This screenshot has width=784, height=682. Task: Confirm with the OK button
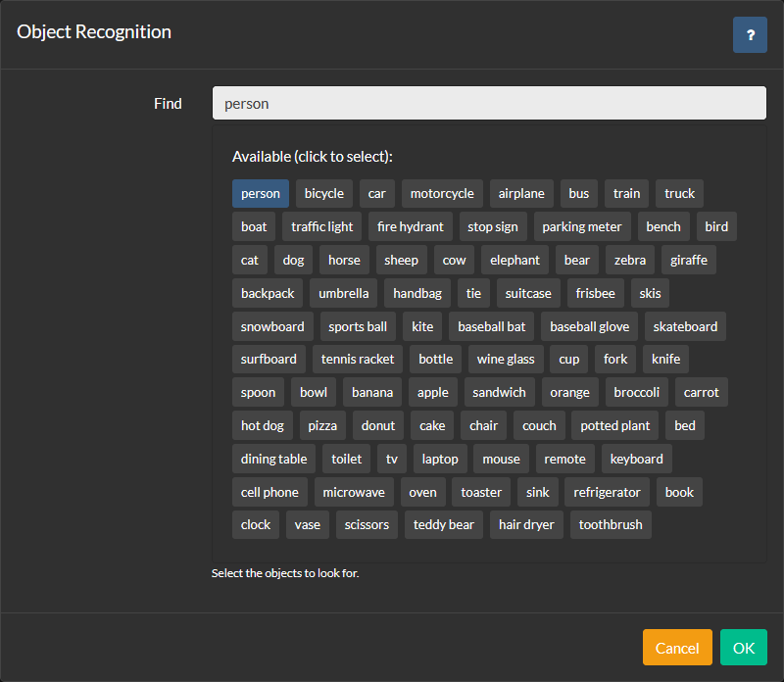[744, 648]
